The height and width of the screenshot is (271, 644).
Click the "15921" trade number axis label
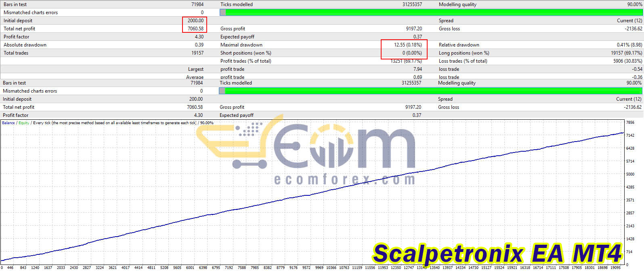[x=512, y=268]
